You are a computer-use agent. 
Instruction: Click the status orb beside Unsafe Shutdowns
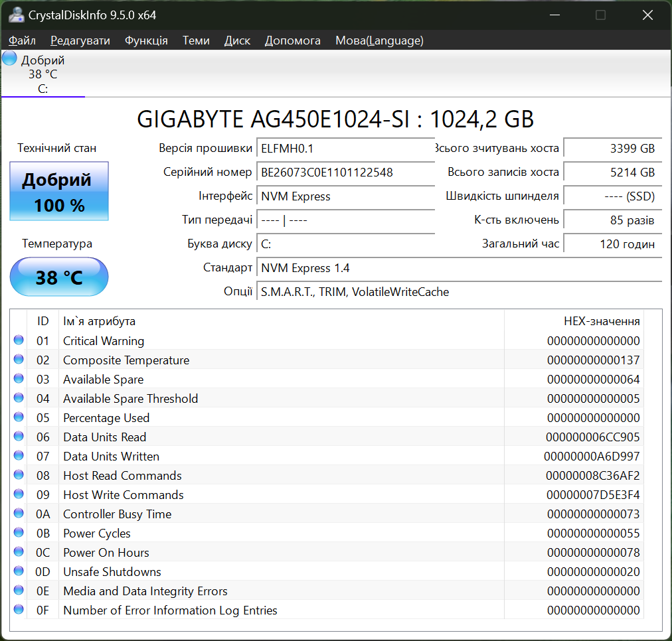(x=19, y=571)
